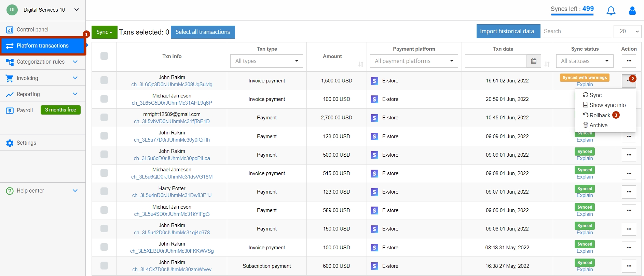Open the notifications bell icon
Image resolution: width=644 pixels, height=276 pixels.
tap(611, 11)
